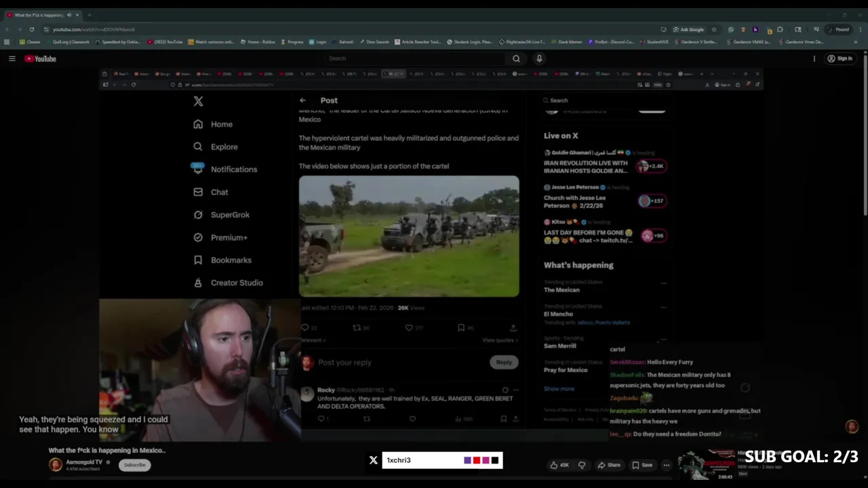Share the video via Share button
Viewport: 868px width, 488px height.
point(609,465)
